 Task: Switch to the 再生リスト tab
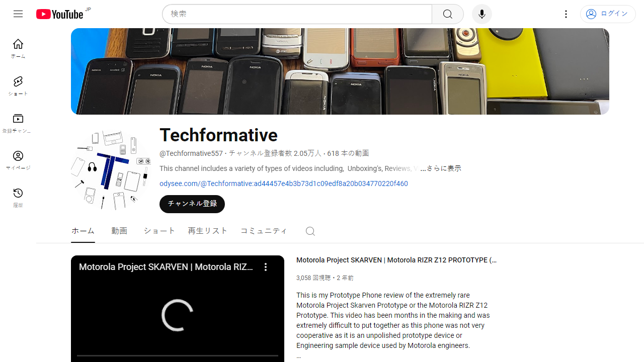pyautogui.click(x=208, y=231)
